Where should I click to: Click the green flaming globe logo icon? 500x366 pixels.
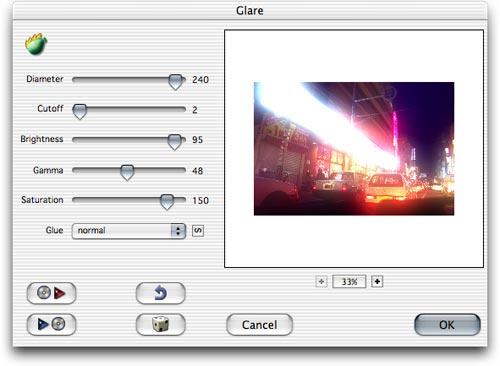pos(36,44)
